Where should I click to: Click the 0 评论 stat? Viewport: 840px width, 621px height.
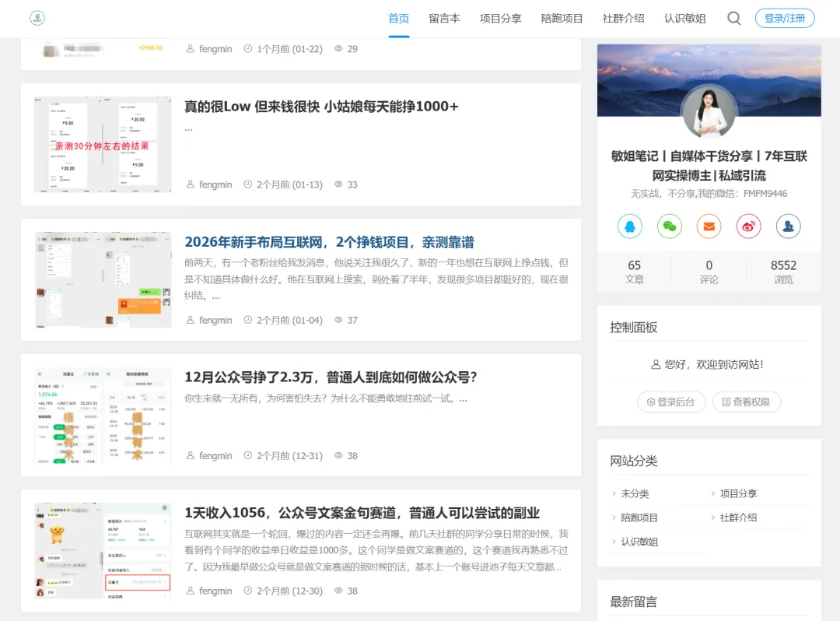709,272
